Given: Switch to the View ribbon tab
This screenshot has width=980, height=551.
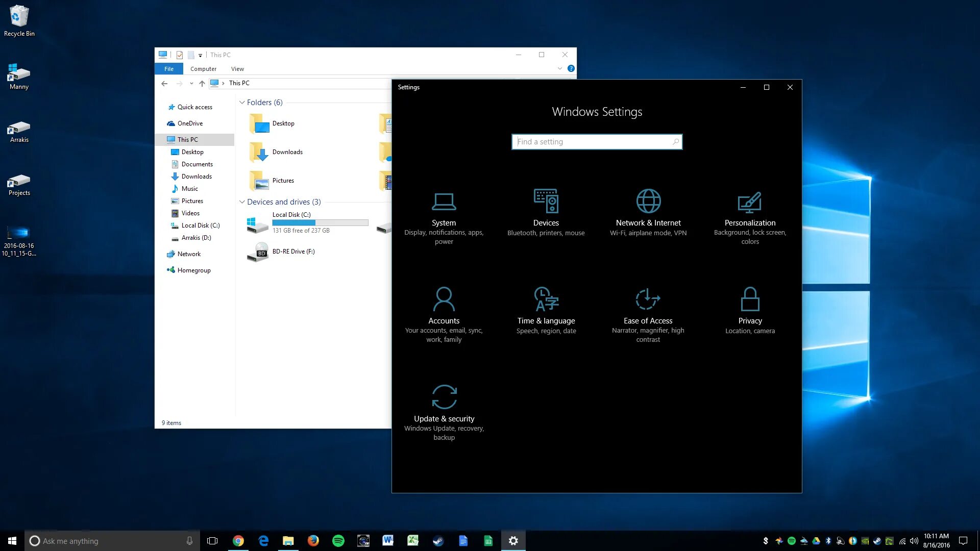Looking at the screenshot, I should [x=237, y=69].
